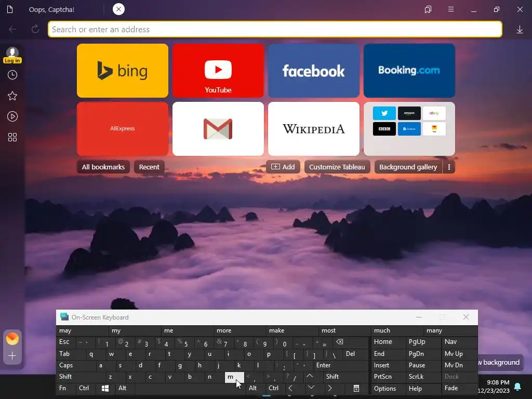Choose the 'many' word suggestion

coord(450,330)
